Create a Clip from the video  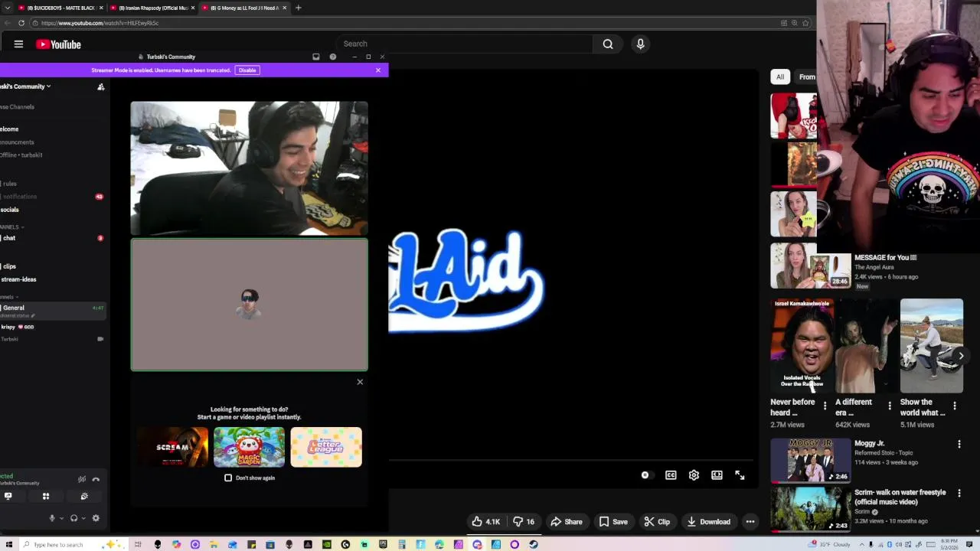click(x=657, y=522)
